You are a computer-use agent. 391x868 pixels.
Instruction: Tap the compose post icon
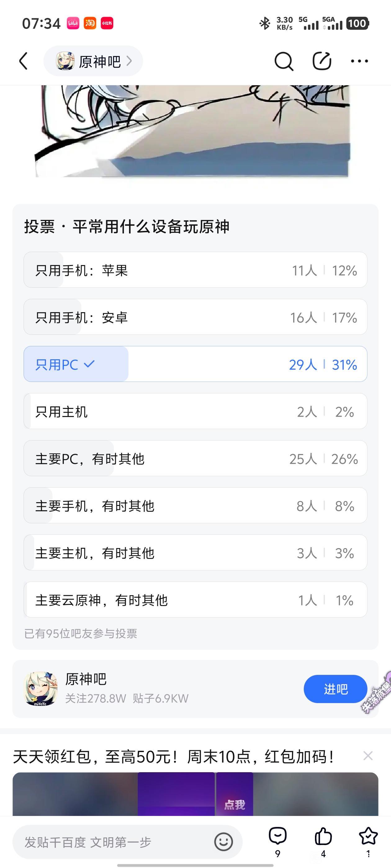[x=321, y=61]
